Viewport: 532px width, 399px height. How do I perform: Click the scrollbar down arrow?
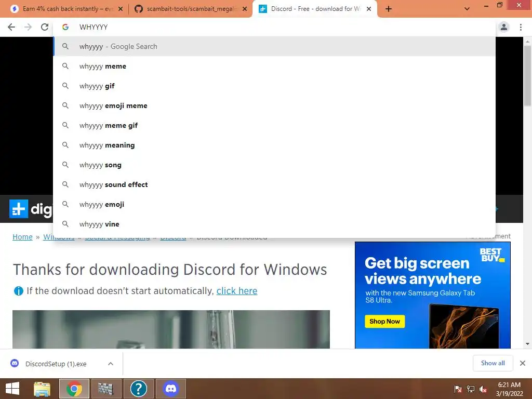point(527,344)
